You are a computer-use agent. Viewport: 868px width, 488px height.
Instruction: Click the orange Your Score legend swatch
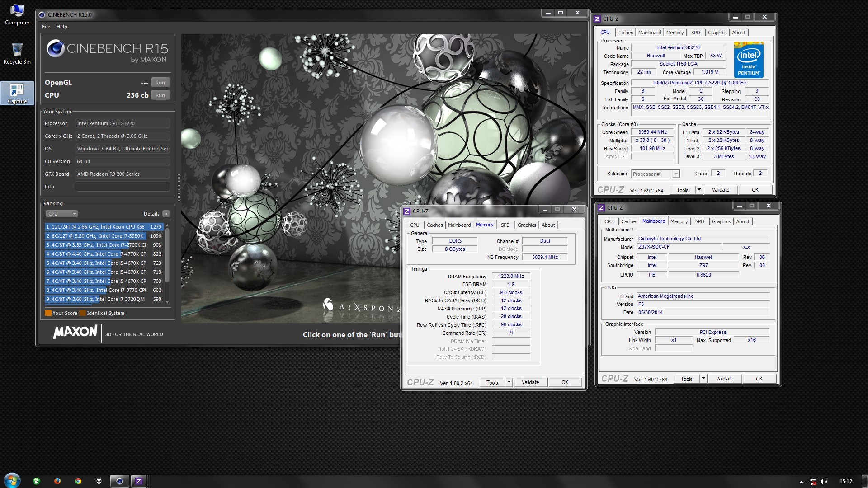[48, 313]
